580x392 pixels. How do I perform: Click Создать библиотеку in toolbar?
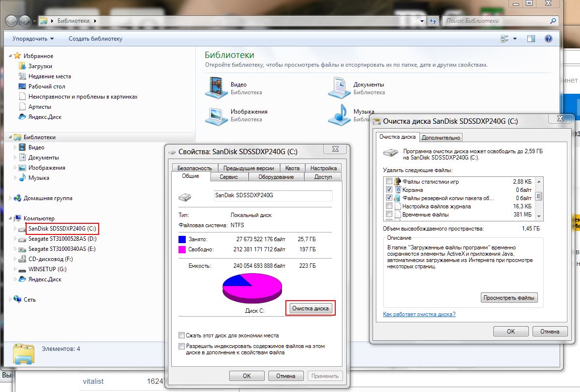[95, 38]
